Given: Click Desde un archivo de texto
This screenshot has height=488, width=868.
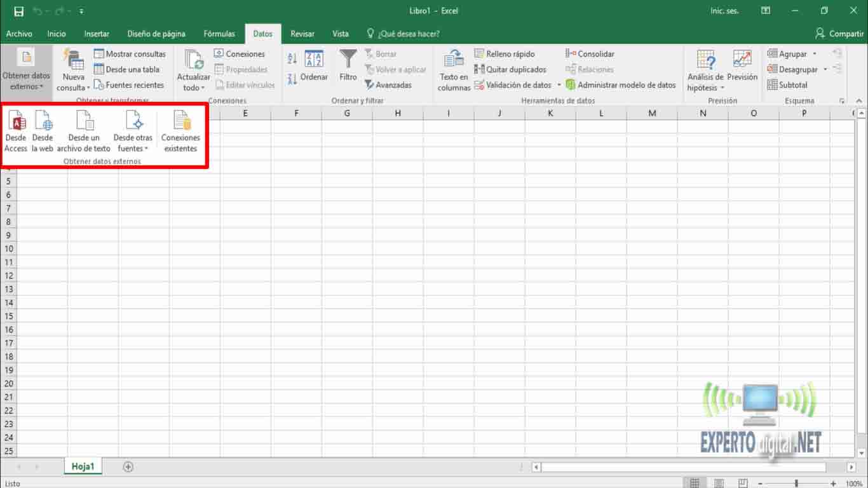Looking at the screenshot, I should (84, 121).
